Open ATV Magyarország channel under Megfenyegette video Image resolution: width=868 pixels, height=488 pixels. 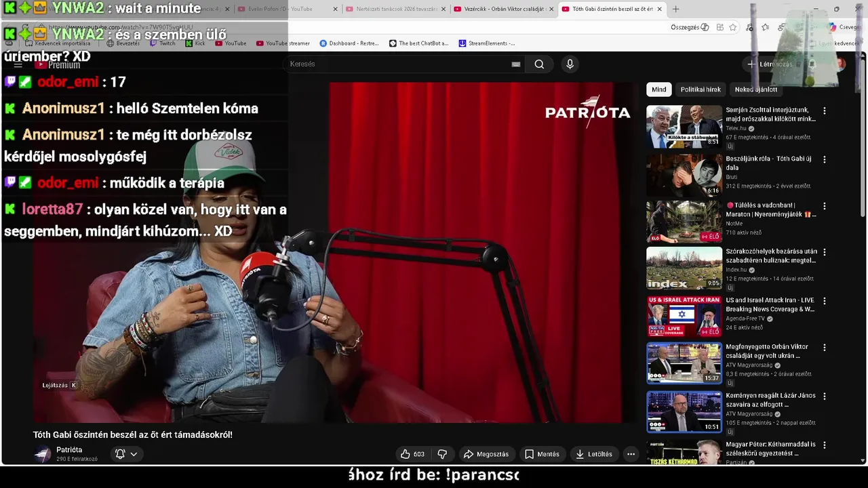[750, 365]
